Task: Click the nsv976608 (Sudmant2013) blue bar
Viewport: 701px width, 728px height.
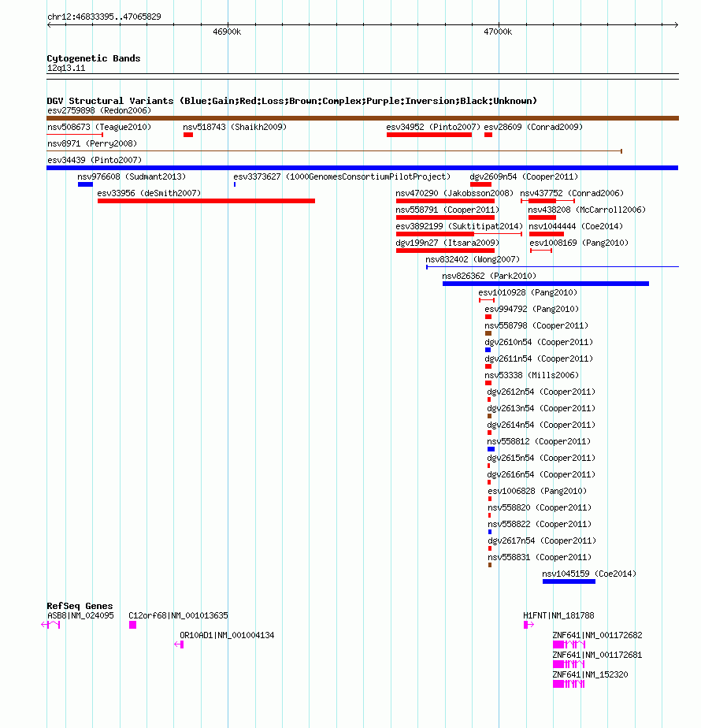Action: coord(85,184)
